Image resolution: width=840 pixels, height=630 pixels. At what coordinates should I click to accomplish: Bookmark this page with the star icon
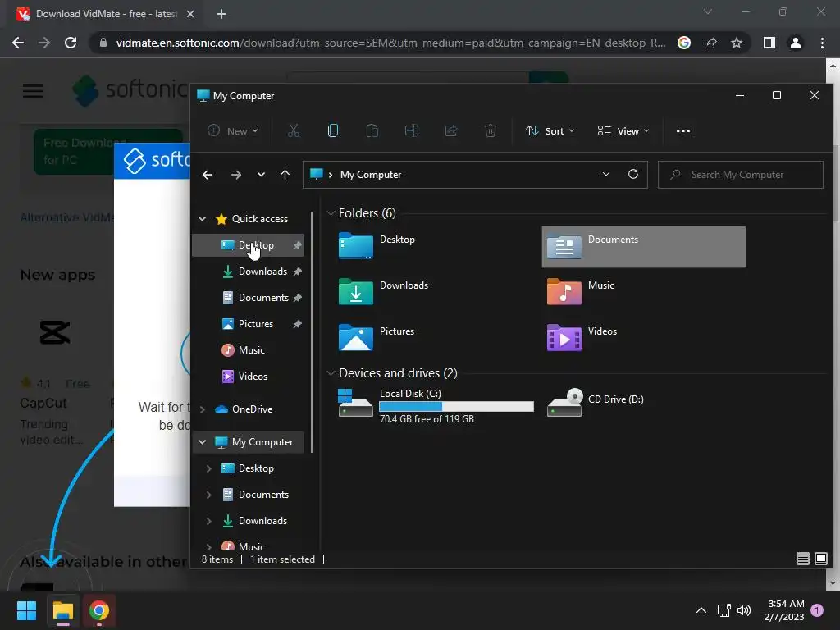[x=737, y=43]
